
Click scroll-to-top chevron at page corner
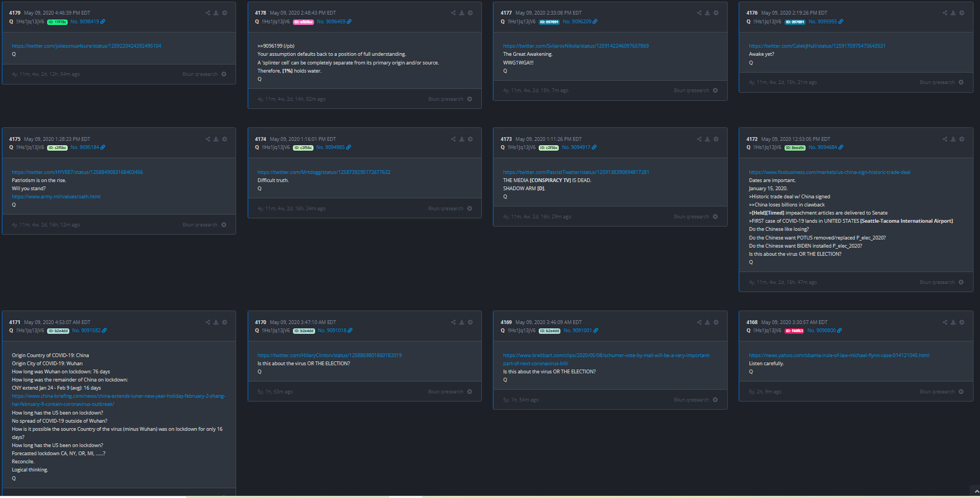point(976,491)
